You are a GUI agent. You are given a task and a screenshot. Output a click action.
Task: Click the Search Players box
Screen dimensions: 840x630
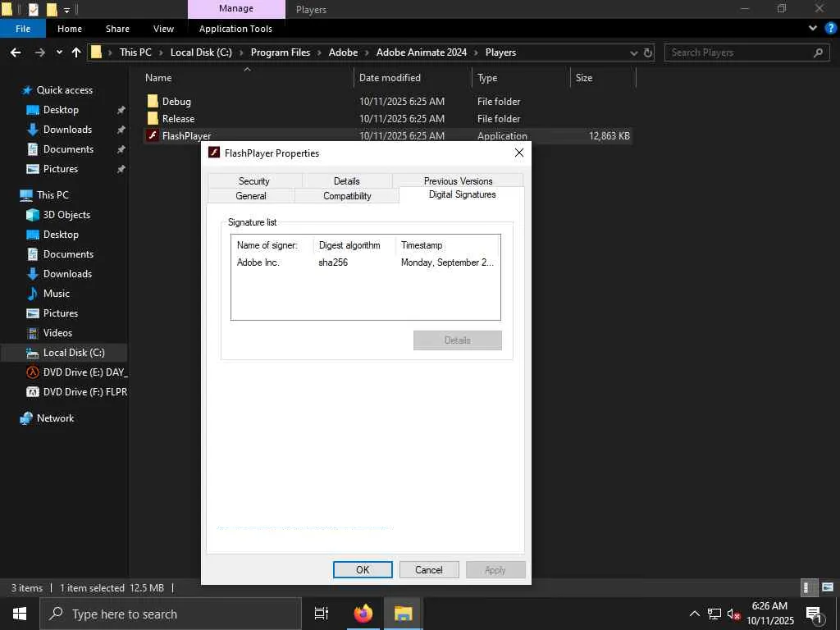pos(746,52)
